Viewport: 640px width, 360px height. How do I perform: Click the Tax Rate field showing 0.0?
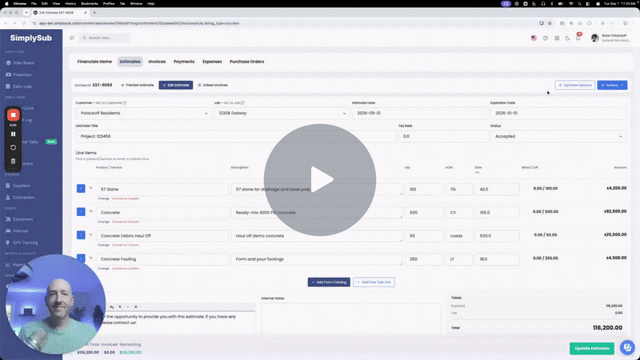click(443, 136)
